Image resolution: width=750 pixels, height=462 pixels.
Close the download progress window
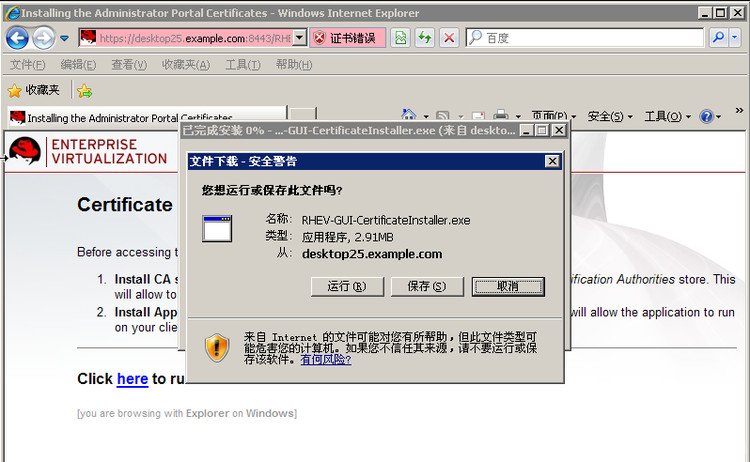(559, 130)
